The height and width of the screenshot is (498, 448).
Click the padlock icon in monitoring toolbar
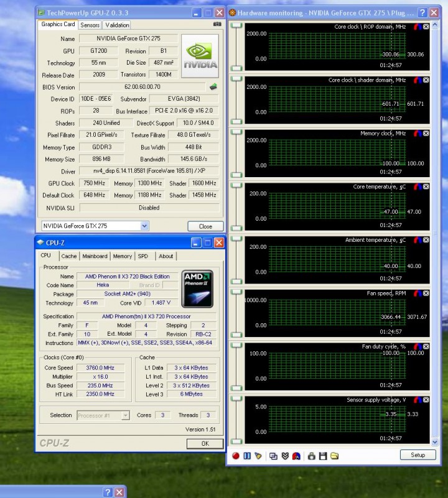click(x=312, y=456)
